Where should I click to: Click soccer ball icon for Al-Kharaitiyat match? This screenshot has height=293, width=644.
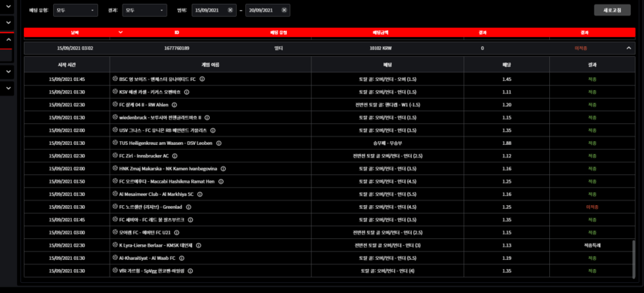tap(116, 258)
